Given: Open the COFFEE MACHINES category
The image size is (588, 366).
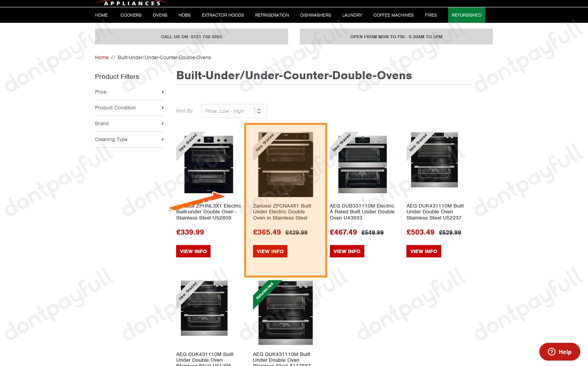Looking at the screenshot, I should point(393,15).
